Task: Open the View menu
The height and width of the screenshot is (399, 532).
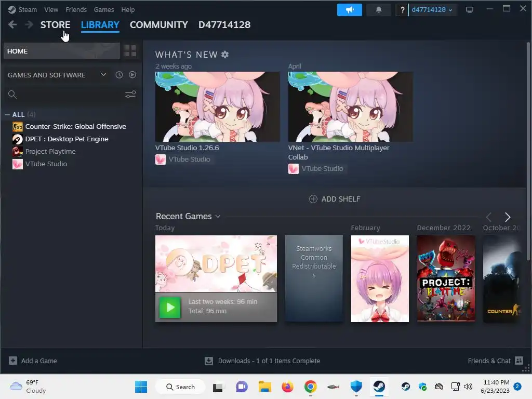Action: pos(51,9)
